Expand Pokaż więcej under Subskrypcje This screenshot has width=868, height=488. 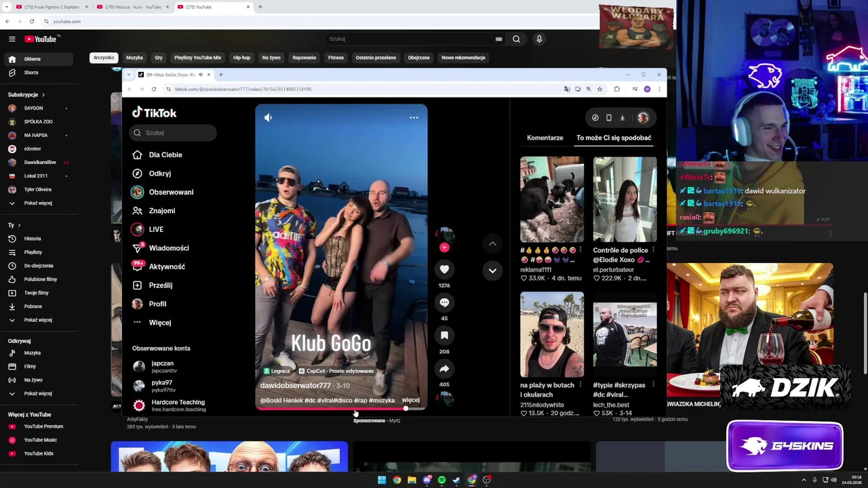click(37, 203)
